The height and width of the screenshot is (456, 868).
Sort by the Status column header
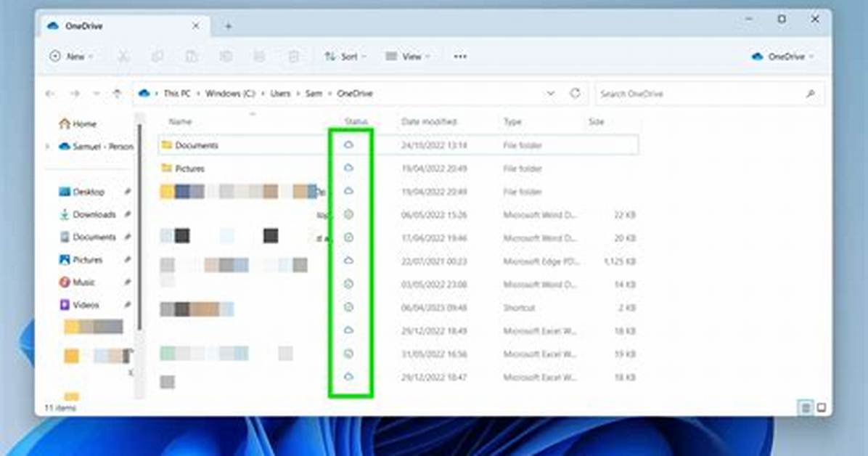[x=356, y=121]
